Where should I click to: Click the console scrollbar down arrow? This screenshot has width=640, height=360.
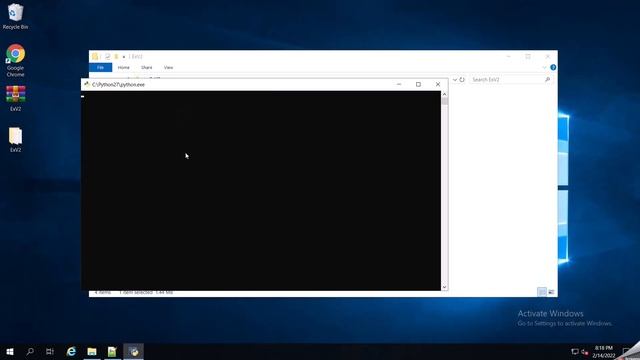click(x=444, y=287)
